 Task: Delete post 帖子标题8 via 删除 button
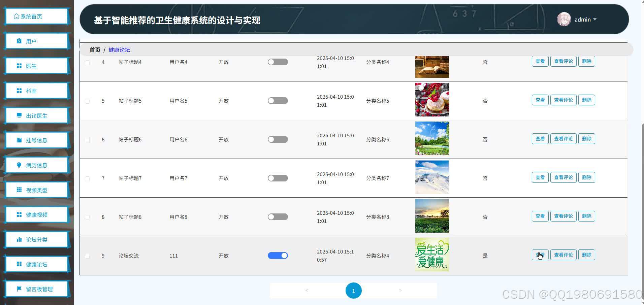click(586, 216)
